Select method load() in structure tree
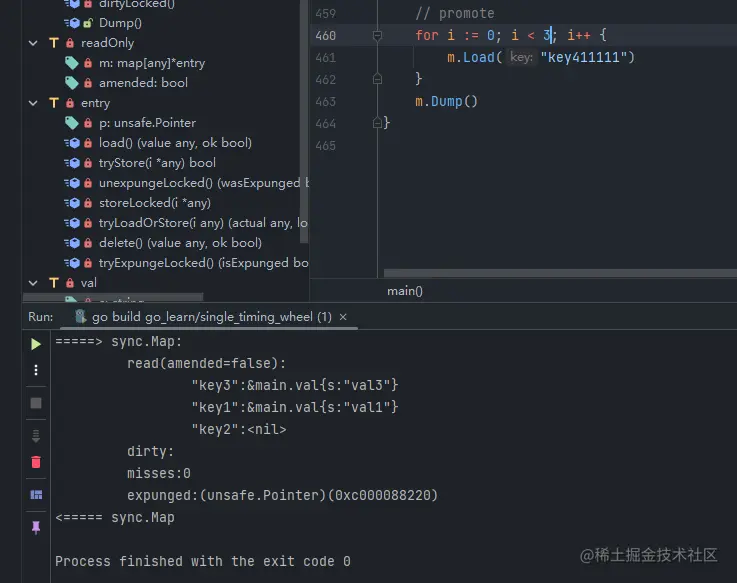The image size is (737, 583). (x=175, y=143)
